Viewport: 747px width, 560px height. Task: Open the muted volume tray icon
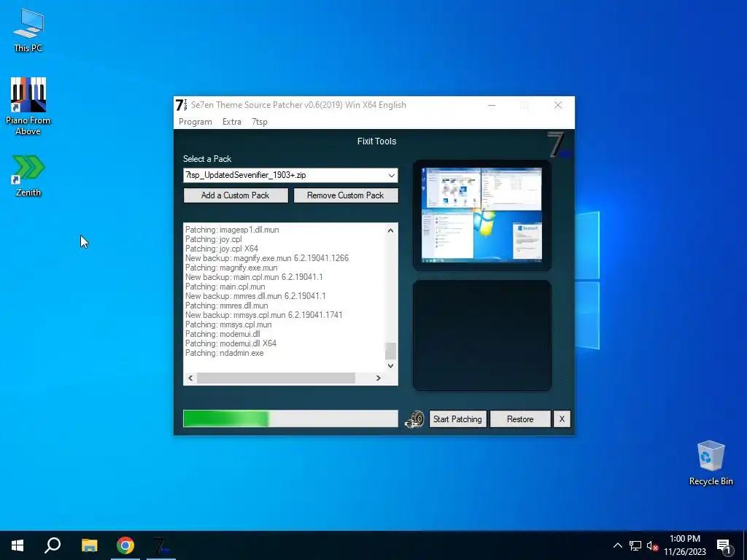pos(652,545)
